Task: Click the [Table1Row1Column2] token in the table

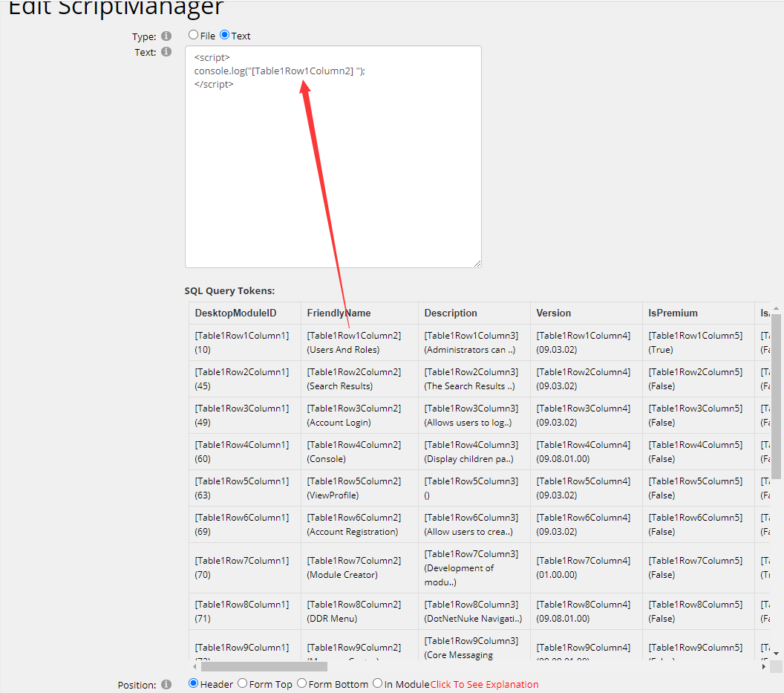Action: (354, 336)
